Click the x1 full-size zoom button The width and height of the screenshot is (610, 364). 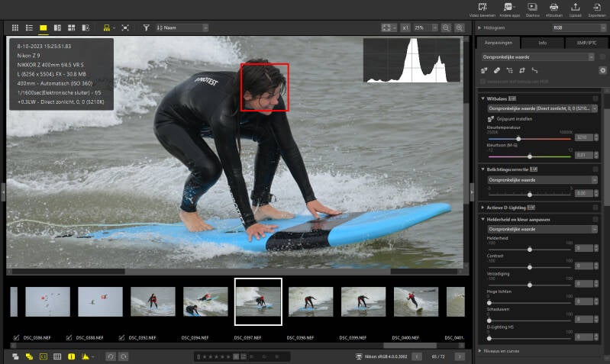click(x=405, y=27)
